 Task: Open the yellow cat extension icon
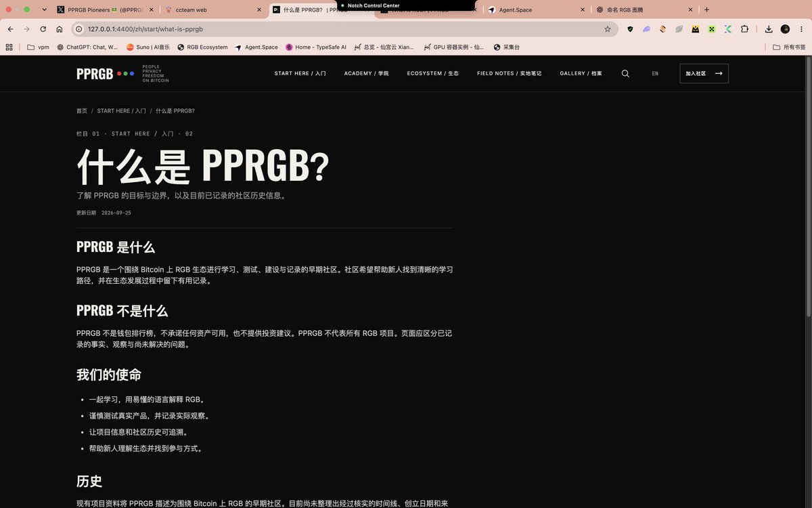695,29
